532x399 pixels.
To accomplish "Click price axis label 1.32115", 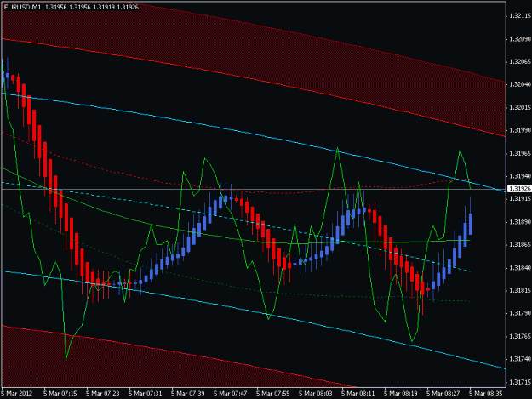I will 520,15.
